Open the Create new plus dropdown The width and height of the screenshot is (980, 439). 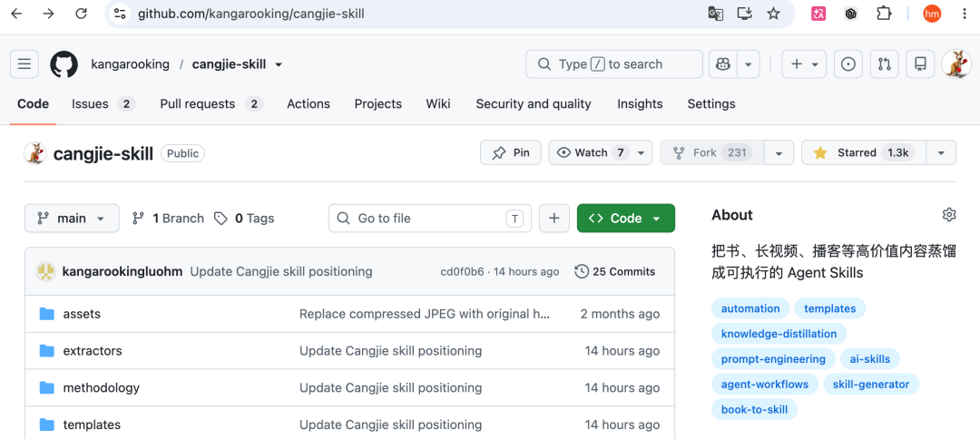[x=804, y=64]
